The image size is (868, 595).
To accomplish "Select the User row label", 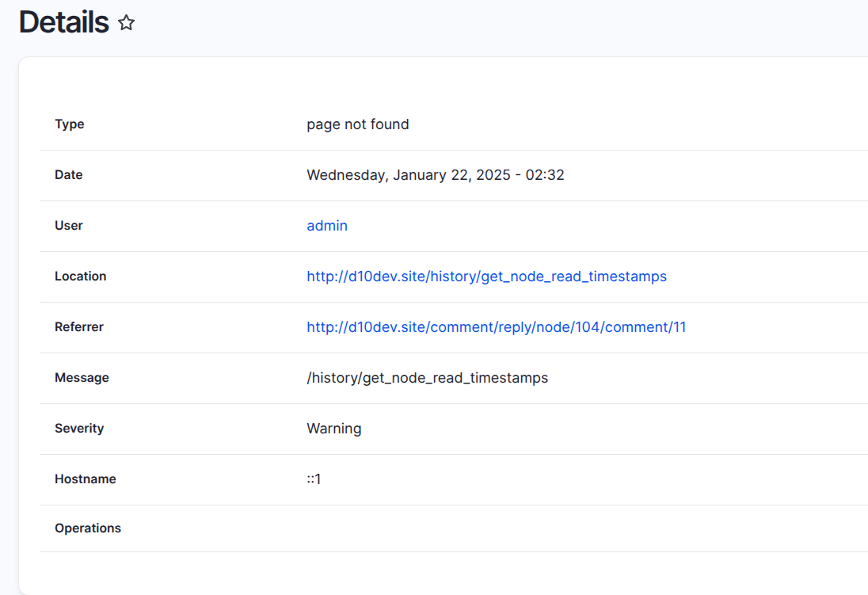I will (68, 226).
